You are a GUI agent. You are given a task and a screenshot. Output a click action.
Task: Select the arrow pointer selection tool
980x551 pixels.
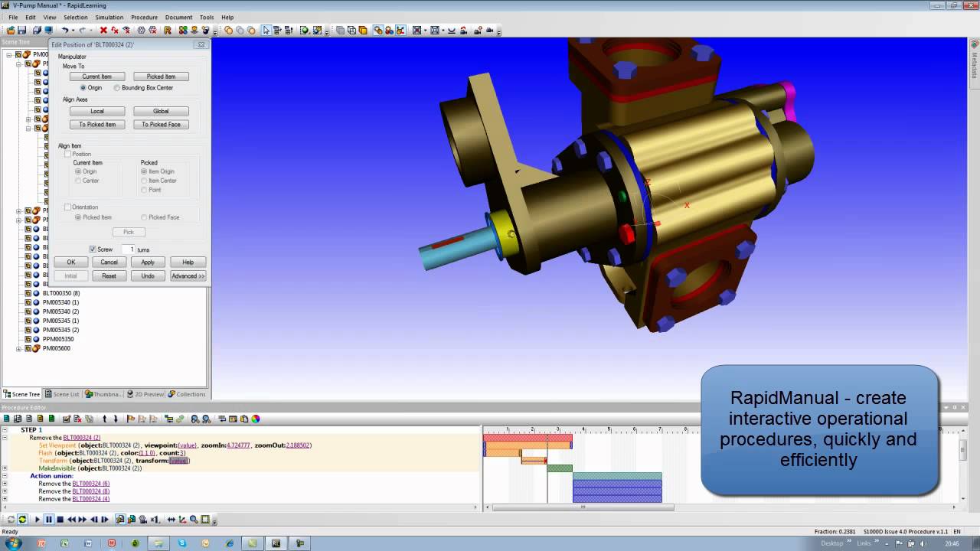coord(266,31)
